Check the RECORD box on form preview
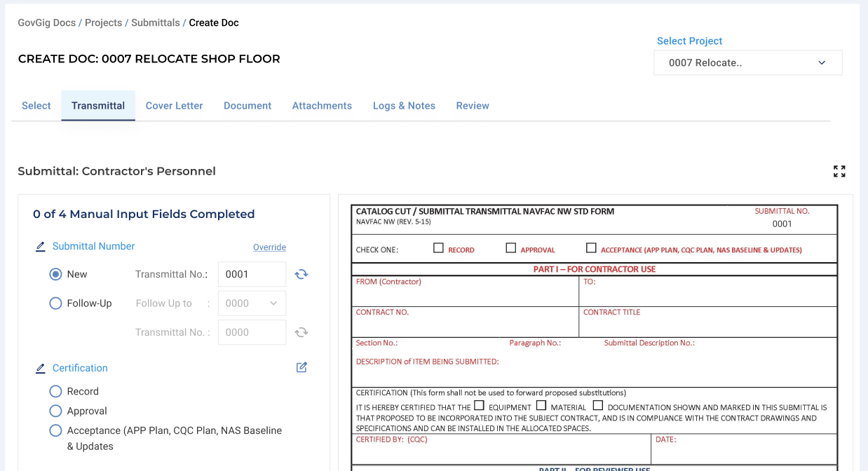 coord(438,248)
